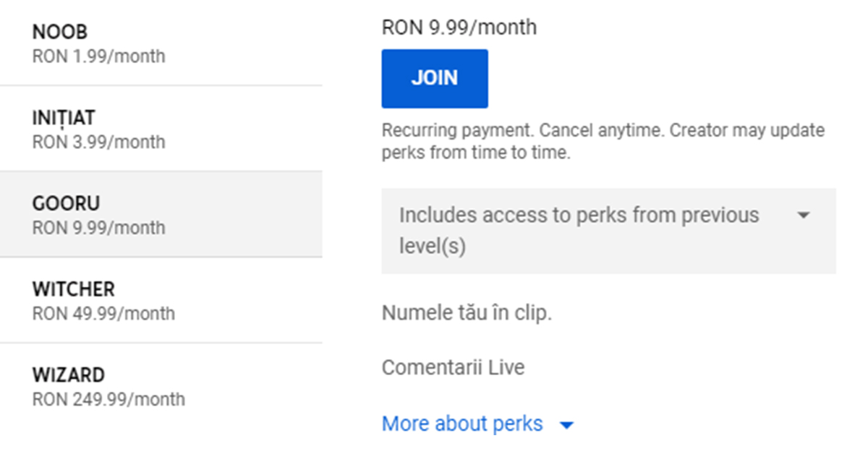Click RON 249.99/month price under WIZARD

(109, 399)
